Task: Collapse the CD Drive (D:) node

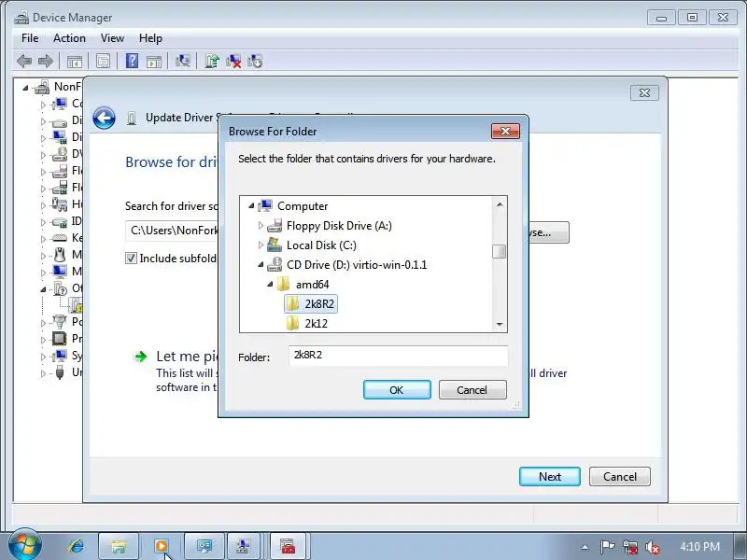Action: tap(261, 264)
